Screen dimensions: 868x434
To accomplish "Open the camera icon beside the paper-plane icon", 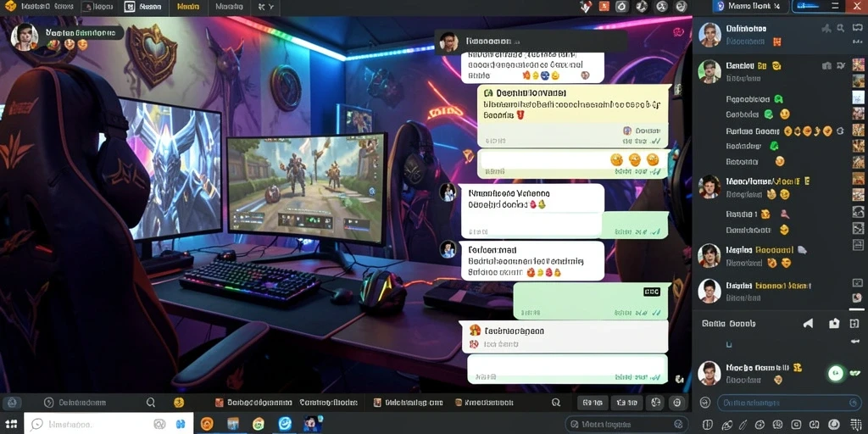I will coord(834,323).
